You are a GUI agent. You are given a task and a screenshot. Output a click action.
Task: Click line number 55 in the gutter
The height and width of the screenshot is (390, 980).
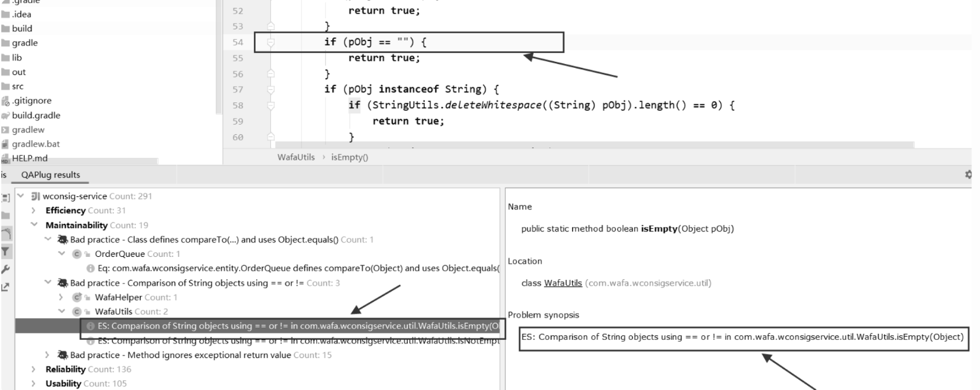coord(237,58)
